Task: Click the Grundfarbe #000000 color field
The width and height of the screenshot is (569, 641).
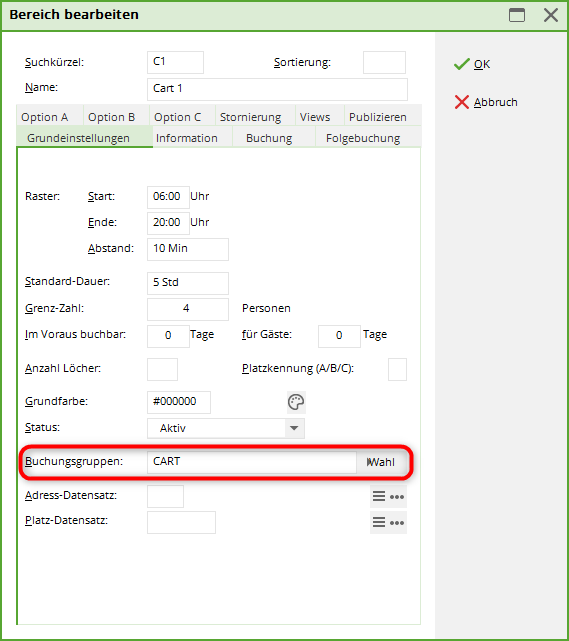Action: click(179, 402)
